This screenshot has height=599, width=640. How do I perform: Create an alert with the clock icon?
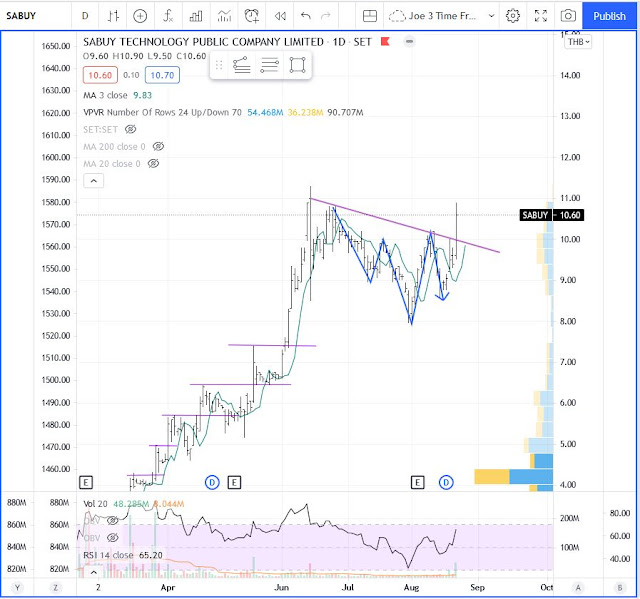point(252,16)
